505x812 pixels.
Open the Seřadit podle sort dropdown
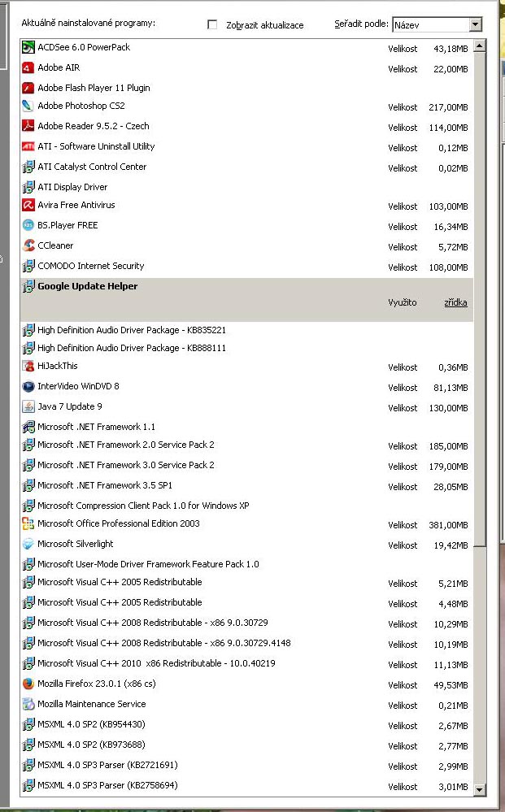[x=476, y=24]
